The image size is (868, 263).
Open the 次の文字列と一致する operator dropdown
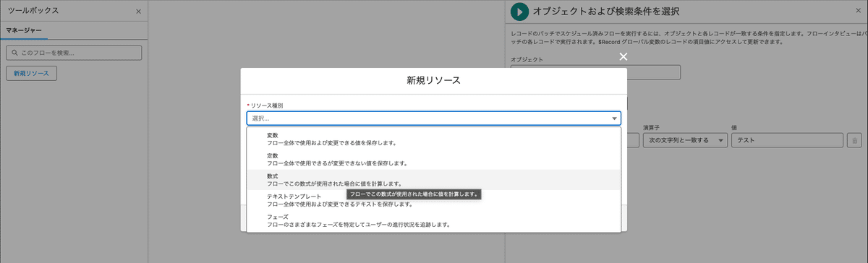click(x=685, y=141)
